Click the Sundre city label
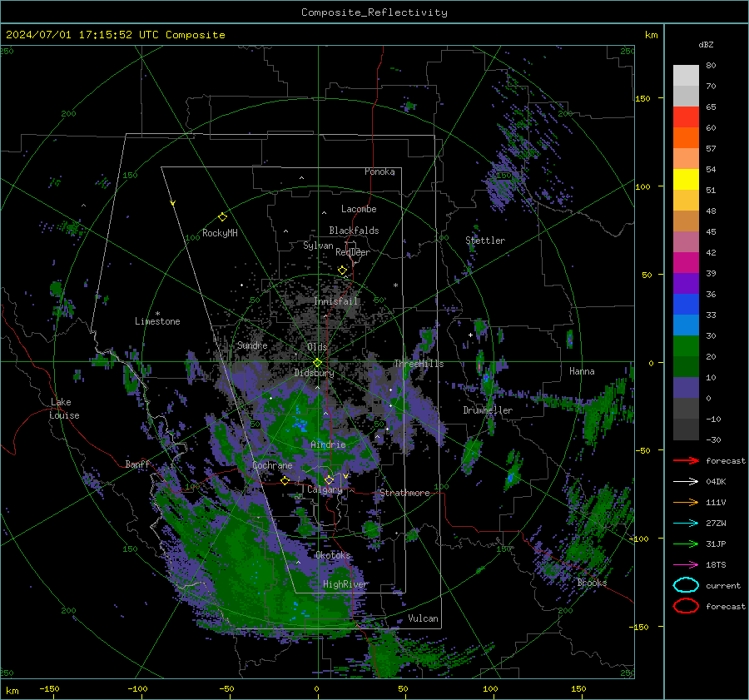Viewport: 749px width, 700px height. click(x=252, y=345)
